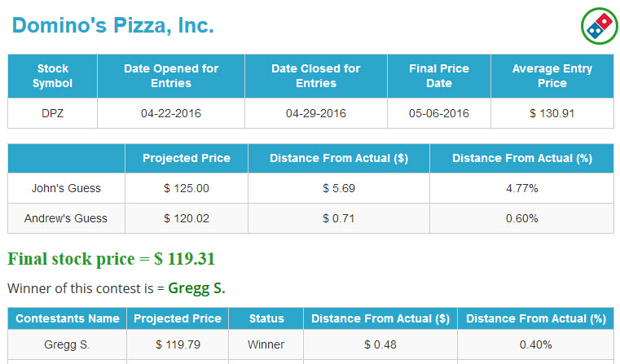Click the green Gregg S. winner name
Screen dimensions: 620x364
tap(196, 288)
